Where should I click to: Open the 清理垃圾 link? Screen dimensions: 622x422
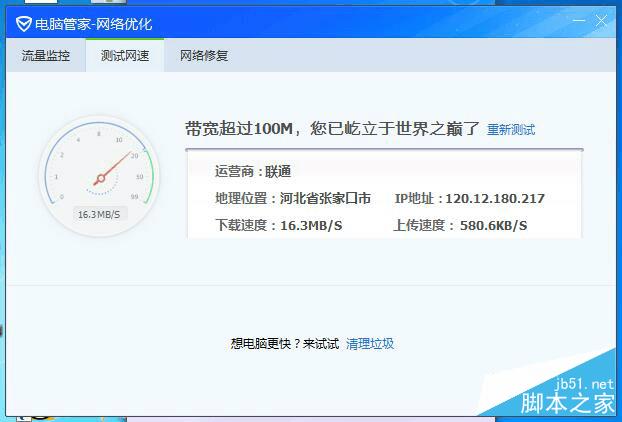[370, 343]
